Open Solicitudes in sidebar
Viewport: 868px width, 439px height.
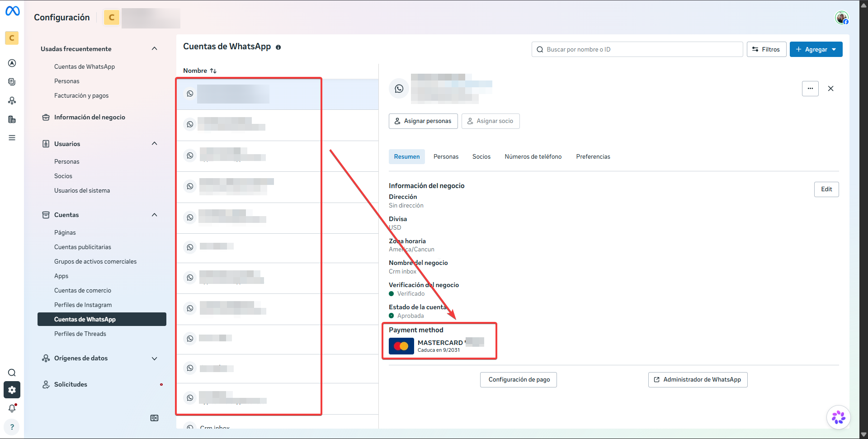coord(71,384)
